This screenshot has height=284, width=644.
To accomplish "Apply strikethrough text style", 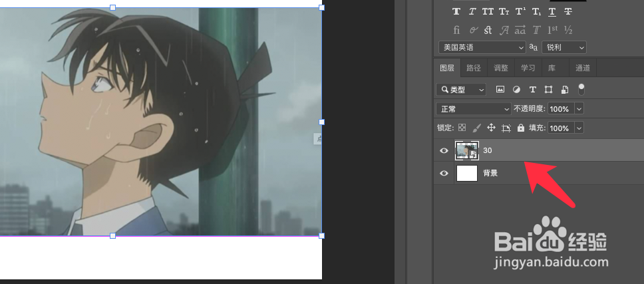I will (568, 11).
